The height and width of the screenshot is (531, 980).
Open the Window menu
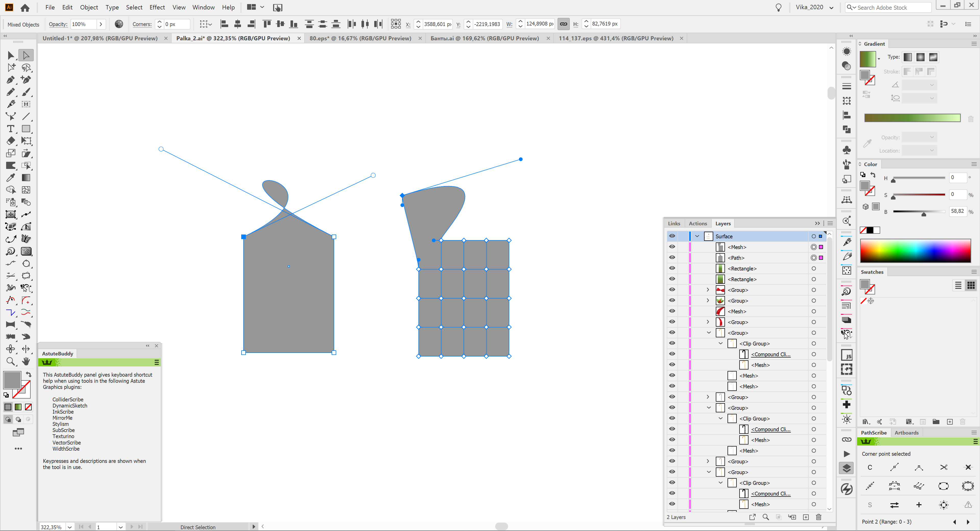tap(203, 7)
